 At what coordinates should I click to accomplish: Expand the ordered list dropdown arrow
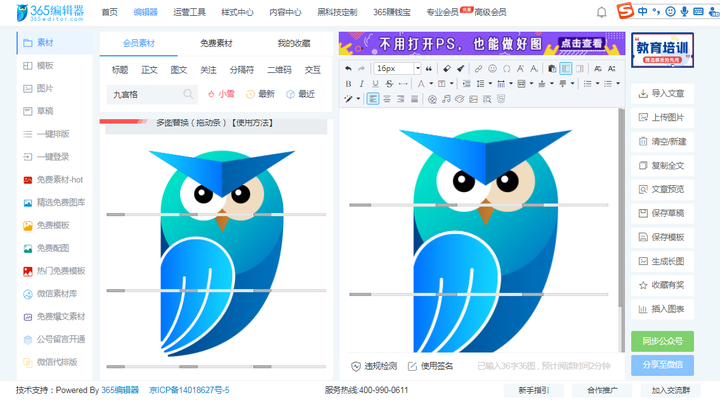(597, 84)
